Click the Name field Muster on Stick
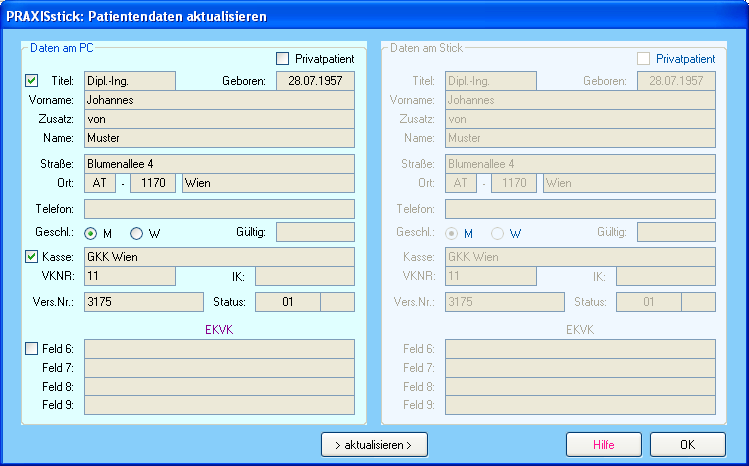Viewport: 749px width, 466px height. (x=580, y=138)
